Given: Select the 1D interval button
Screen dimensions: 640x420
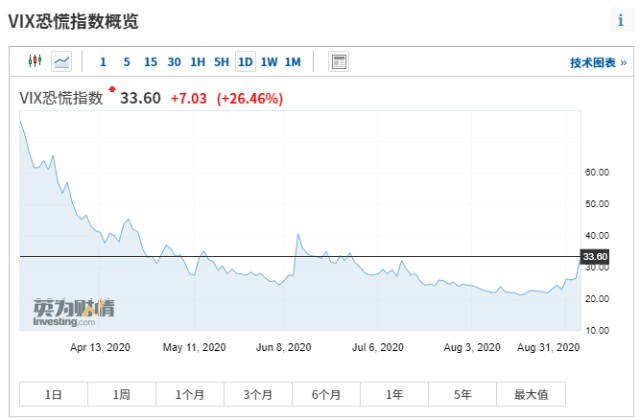Looking at the screenshot, I should click(245, 62).
